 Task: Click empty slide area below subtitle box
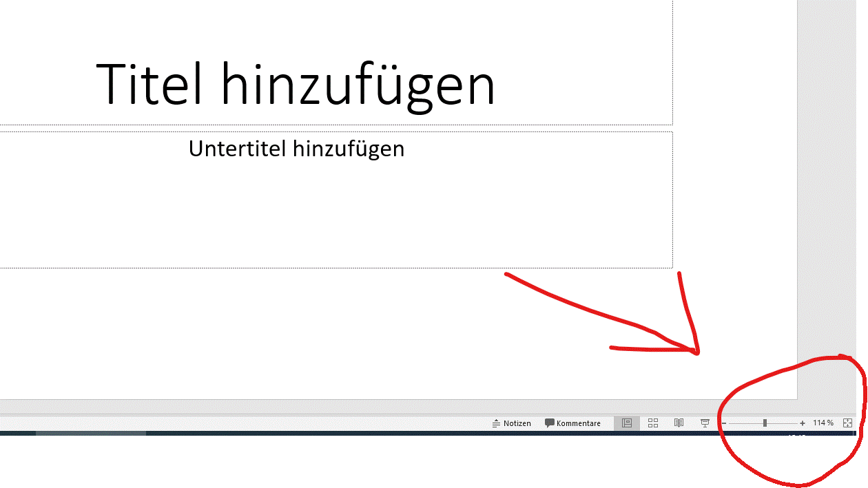[276, 330]
